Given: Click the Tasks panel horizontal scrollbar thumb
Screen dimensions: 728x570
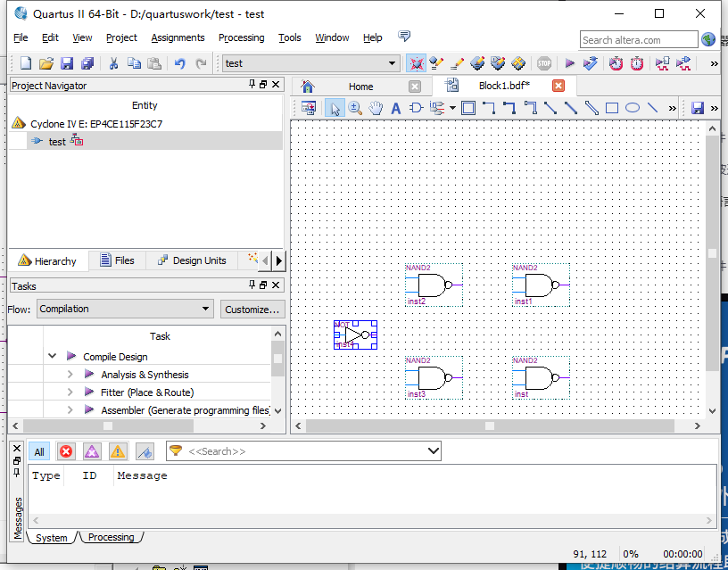Looking at the screenshot, I should [108, 425].
